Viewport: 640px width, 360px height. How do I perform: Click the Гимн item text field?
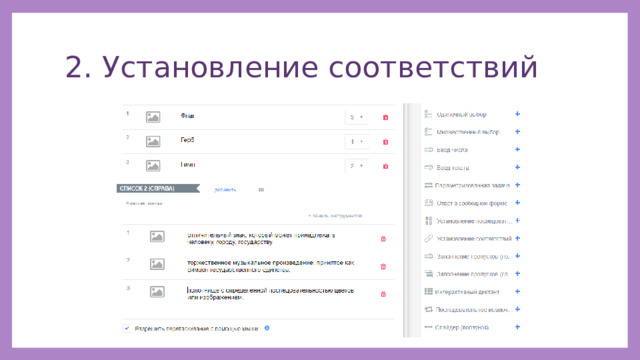pyautogui.click(x=188, y=164)
